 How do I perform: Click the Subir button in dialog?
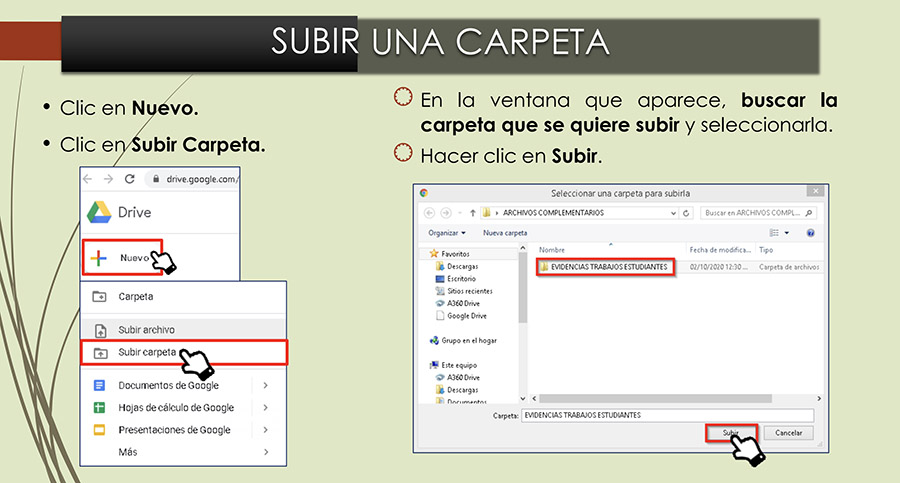[731, 433]
